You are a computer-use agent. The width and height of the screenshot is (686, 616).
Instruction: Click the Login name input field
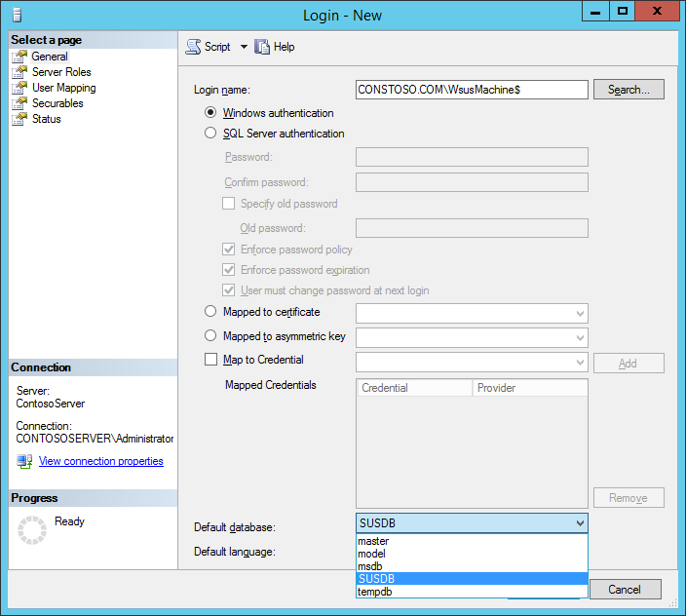coord(472,90)
